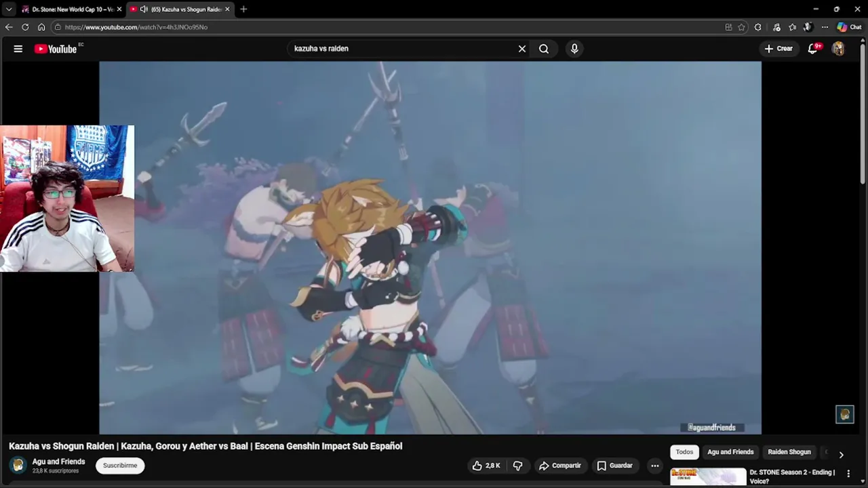The width and height of the screenshot is (868, 488).
Task: Run search with magnifier button
Action: tap(544, 49)
